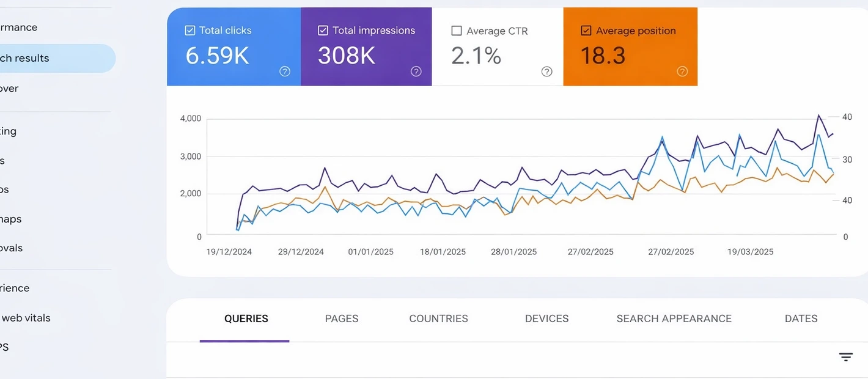This screenshot has width=868, height=379.
Task: Click the Total impressions question mark icon
Action: 416,72
